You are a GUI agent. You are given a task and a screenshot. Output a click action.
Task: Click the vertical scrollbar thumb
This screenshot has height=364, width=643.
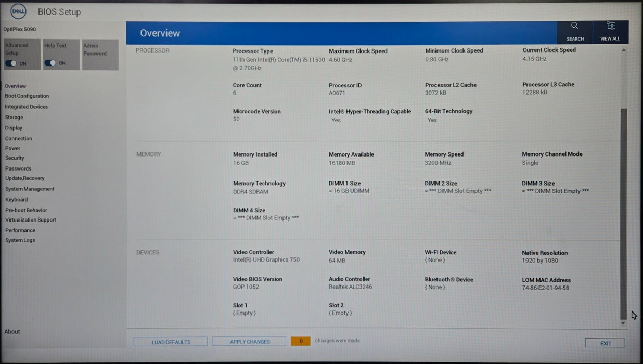tap(624, 213)
